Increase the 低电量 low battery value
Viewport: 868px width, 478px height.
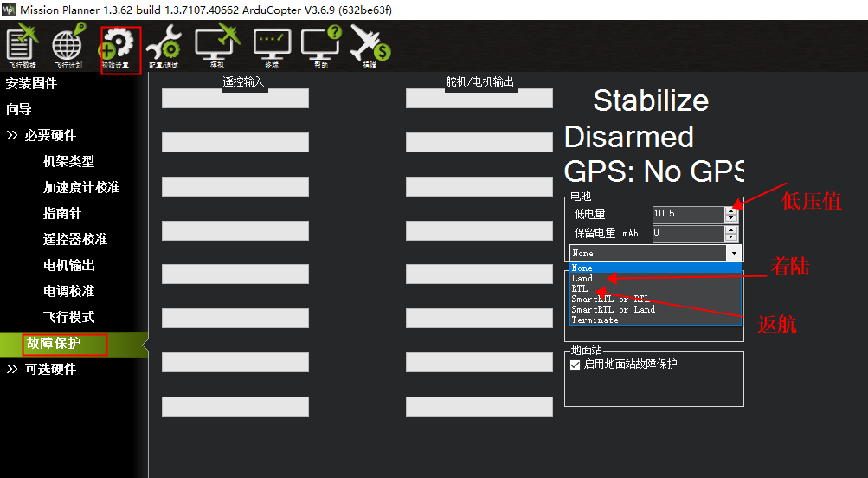pyautogui.click(x=731, y=210)
